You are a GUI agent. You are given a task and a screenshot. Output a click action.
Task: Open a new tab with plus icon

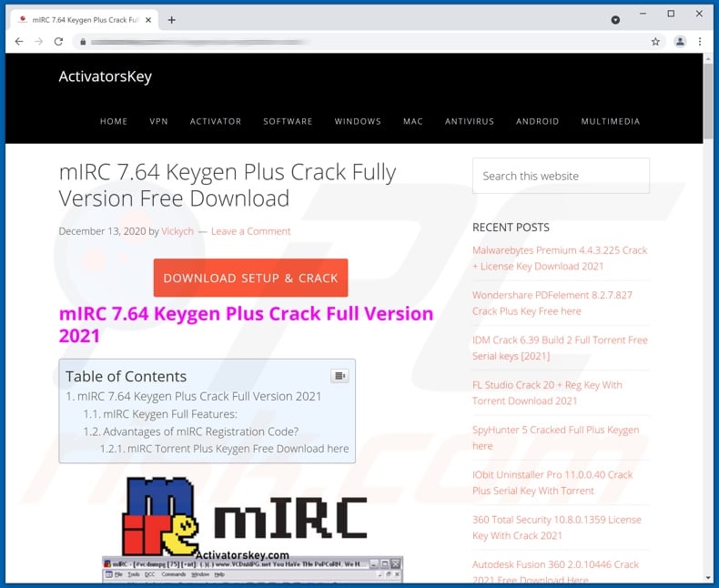(171, 20)
